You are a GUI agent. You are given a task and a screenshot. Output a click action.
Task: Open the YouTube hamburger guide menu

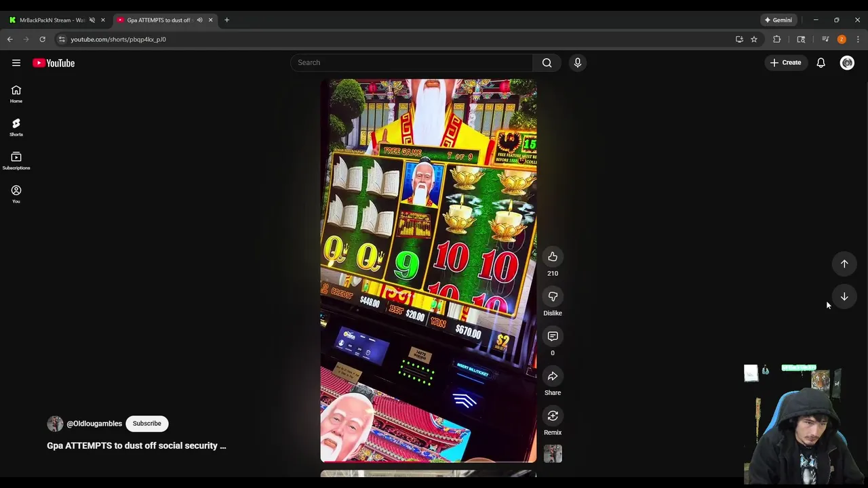(x=16, y=63)
